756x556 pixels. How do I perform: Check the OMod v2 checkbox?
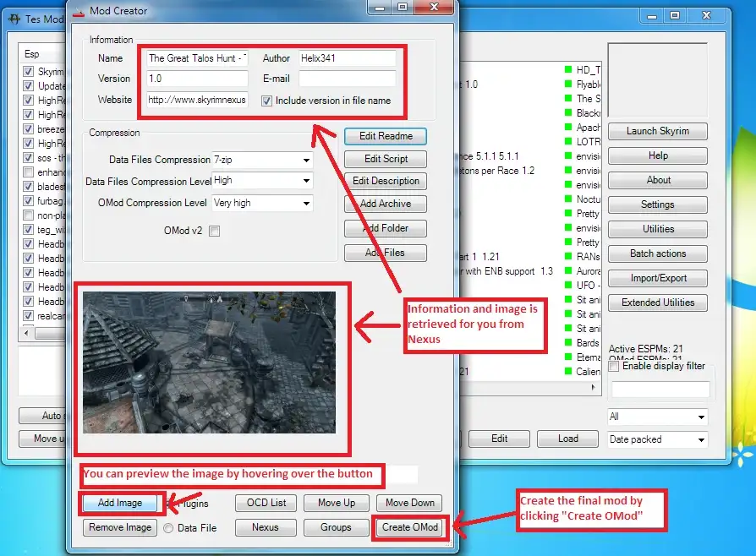click(216, 229)
